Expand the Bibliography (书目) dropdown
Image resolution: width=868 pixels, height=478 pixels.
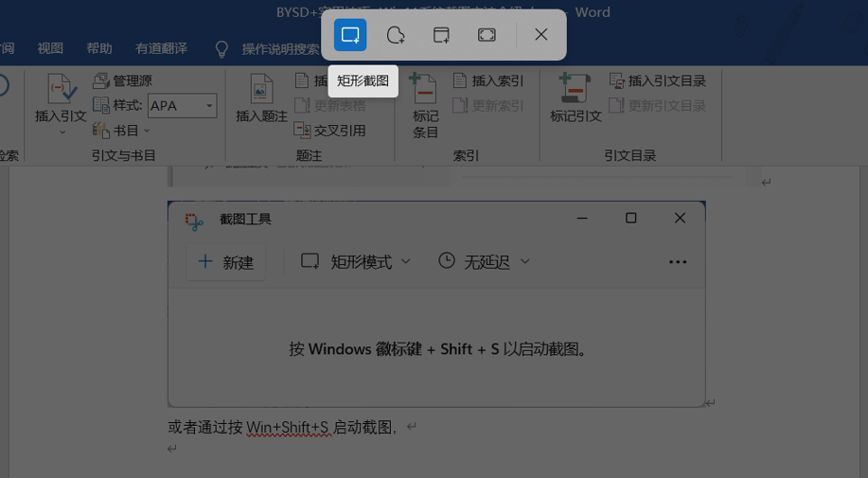pyautogui.click(x=123, y=130)
